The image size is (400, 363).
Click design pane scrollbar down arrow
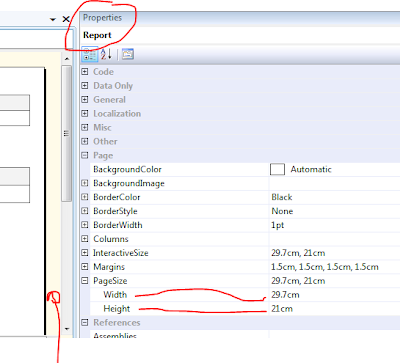pos(67,329)
